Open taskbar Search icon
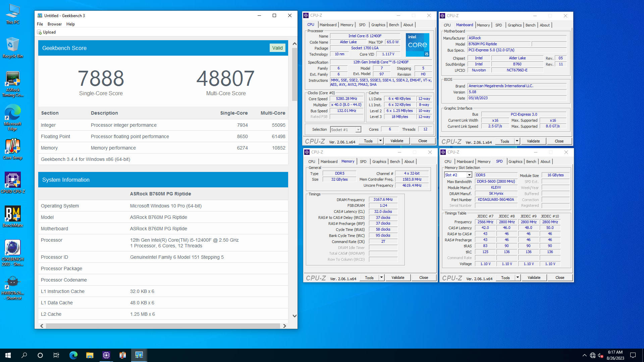Screen dimensions: 644x362 (24, 355)
